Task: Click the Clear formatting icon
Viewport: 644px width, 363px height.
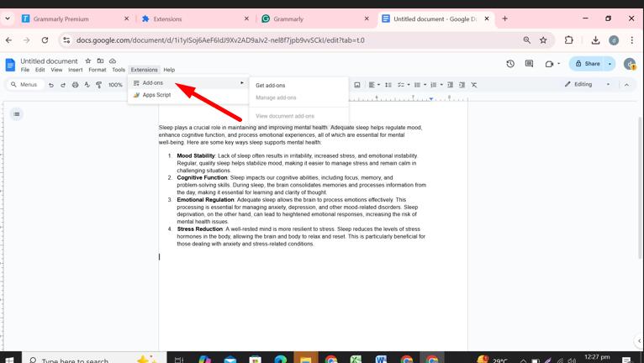Action: click(x=474, y=85)
